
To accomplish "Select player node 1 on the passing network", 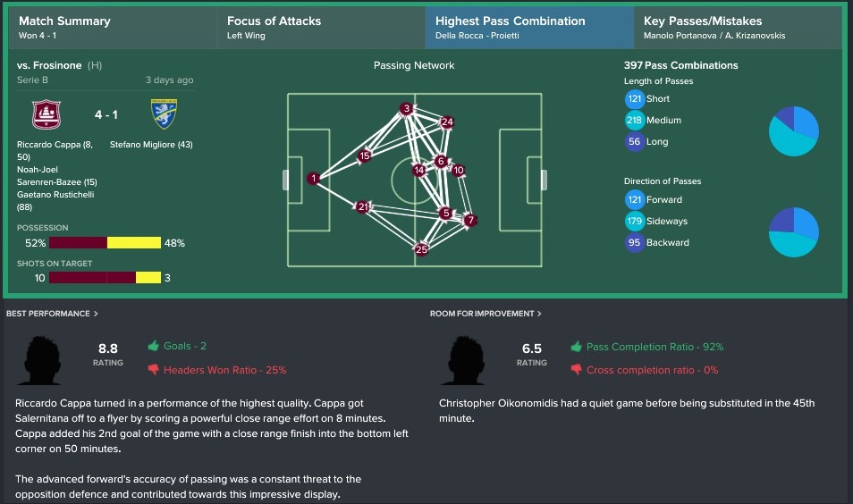I will point(313,178).
